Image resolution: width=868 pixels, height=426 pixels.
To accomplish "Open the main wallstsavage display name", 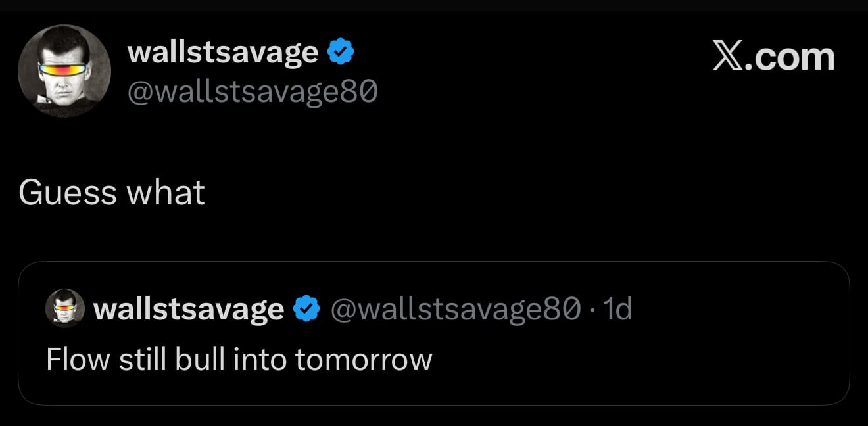I will click(222, 53).
